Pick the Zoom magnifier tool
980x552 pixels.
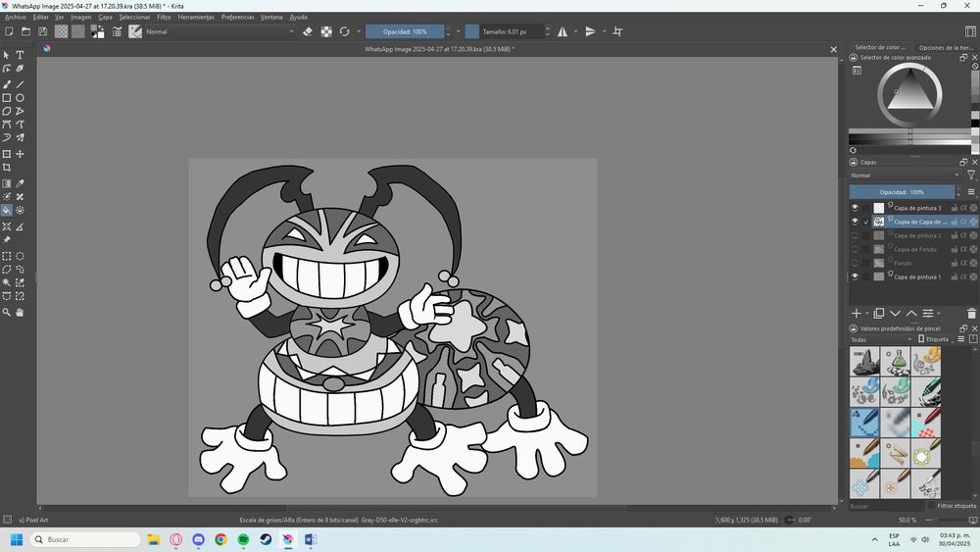pos(7,312)
